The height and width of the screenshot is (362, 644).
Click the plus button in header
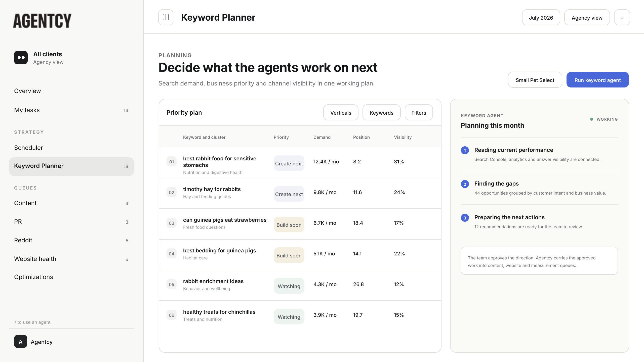click(622, 18)
